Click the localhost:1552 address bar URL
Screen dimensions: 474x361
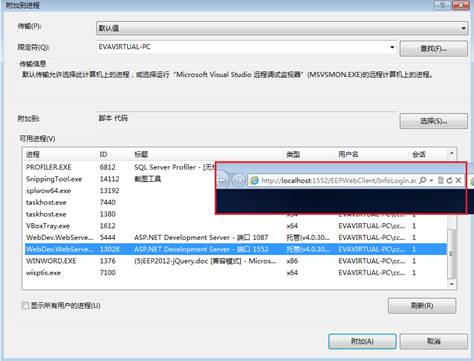(339, 180)
